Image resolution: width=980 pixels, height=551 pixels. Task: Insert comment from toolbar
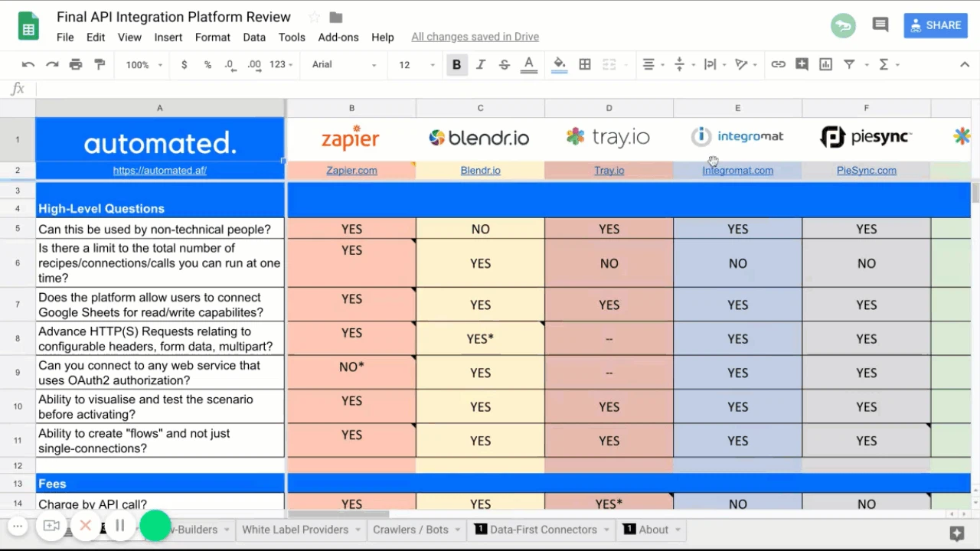[802, 65]
